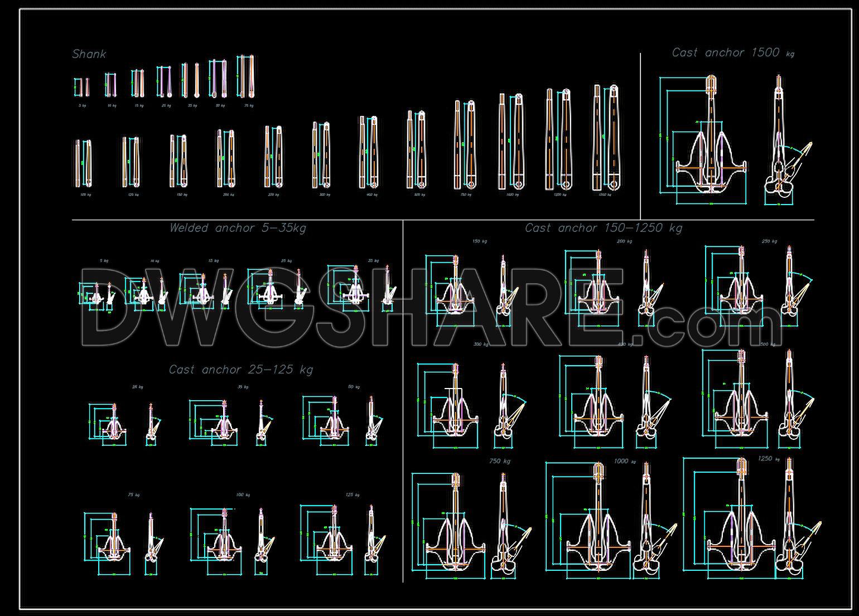Click the "Cast anchor 150-1250 kg" heading
The height and width of the screenshot is (616, 859).
coord(603,228)
